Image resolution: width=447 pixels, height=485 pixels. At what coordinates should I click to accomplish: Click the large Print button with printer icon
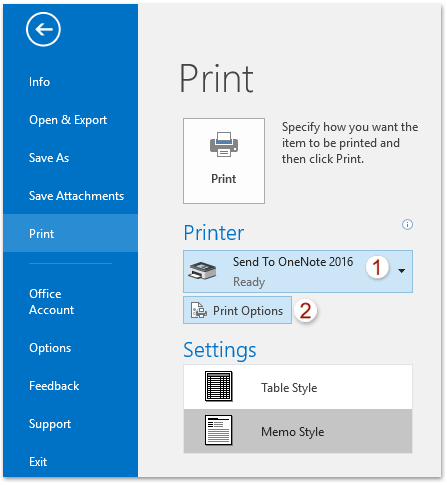pyautogui.click(x=224, y=161)
